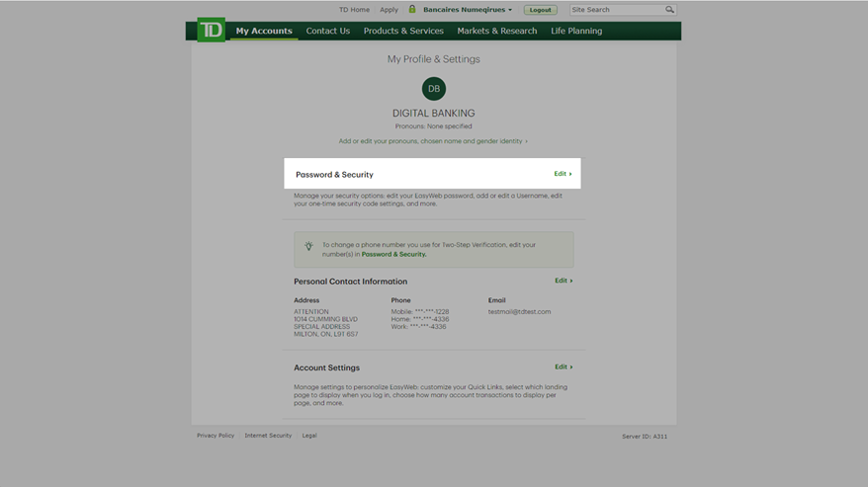Open the Legal footer link
868x487 pixels.
coord(309,436)
